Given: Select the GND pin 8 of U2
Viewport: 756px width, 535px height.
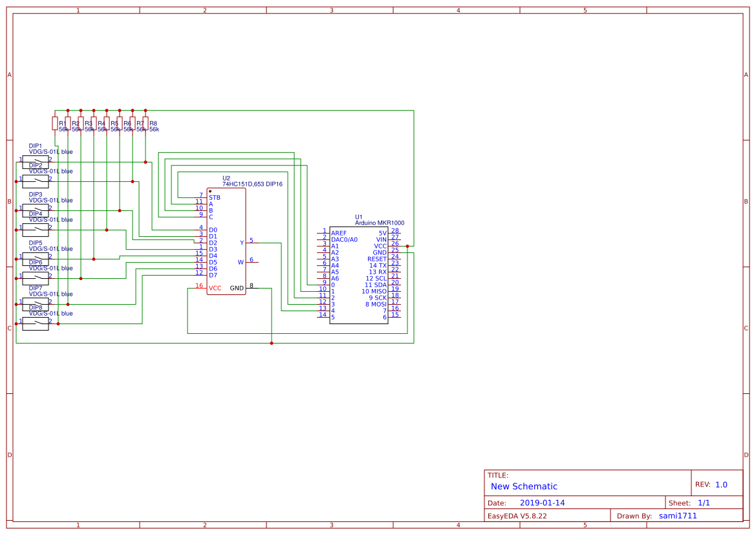Looking at the screenshot, I should pyautogui.click(x=237, y=287).
